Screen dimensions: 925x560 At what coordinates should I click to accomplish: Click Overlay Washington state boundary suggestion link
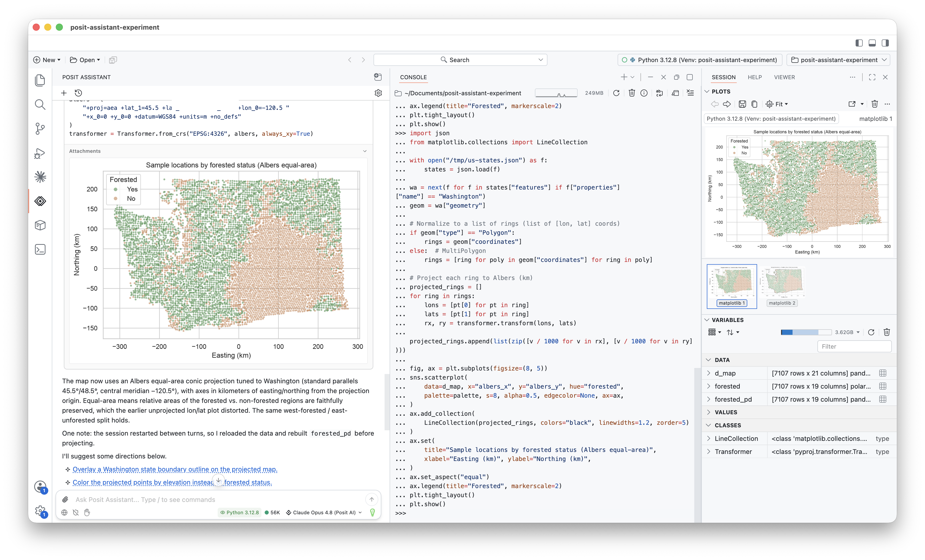pos(175,469)
